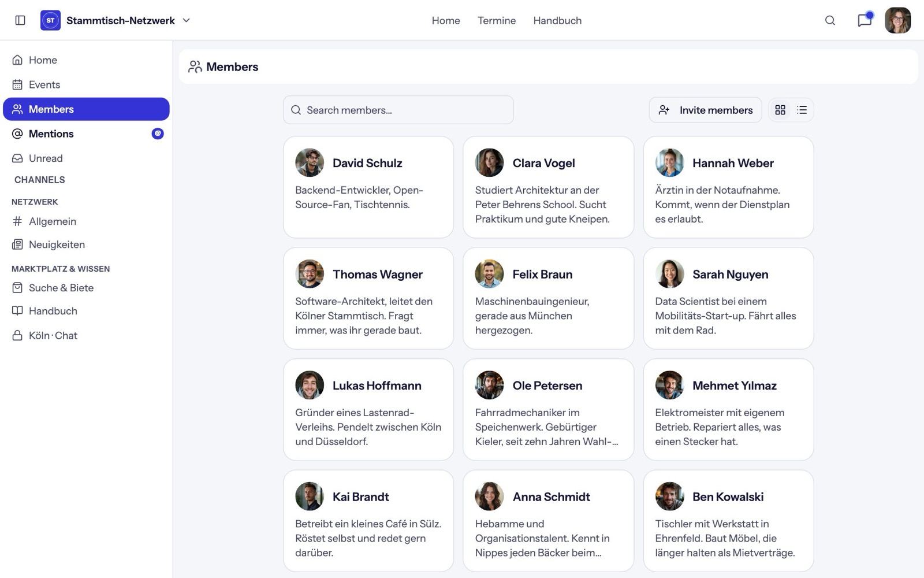
Task: Open the Handbuch channel in sidebar
Action: (86, 311)
